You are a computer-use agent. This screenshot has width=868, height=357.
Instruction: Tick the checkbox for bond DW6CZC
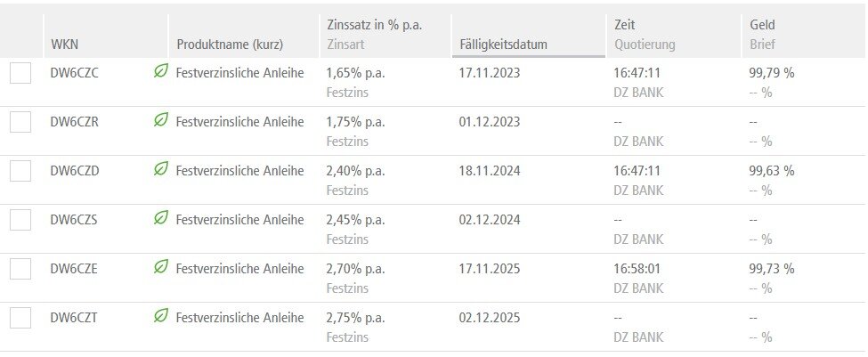coord(20,74)
